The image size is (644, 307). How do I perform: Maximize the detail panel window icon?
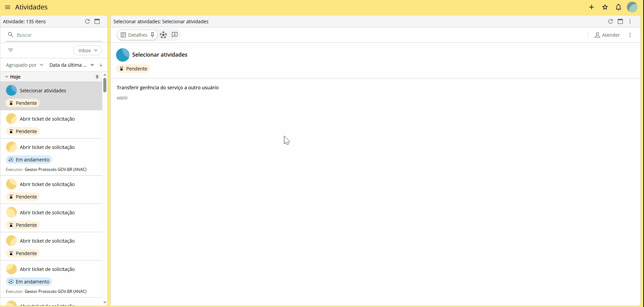[x=620, y=21]
